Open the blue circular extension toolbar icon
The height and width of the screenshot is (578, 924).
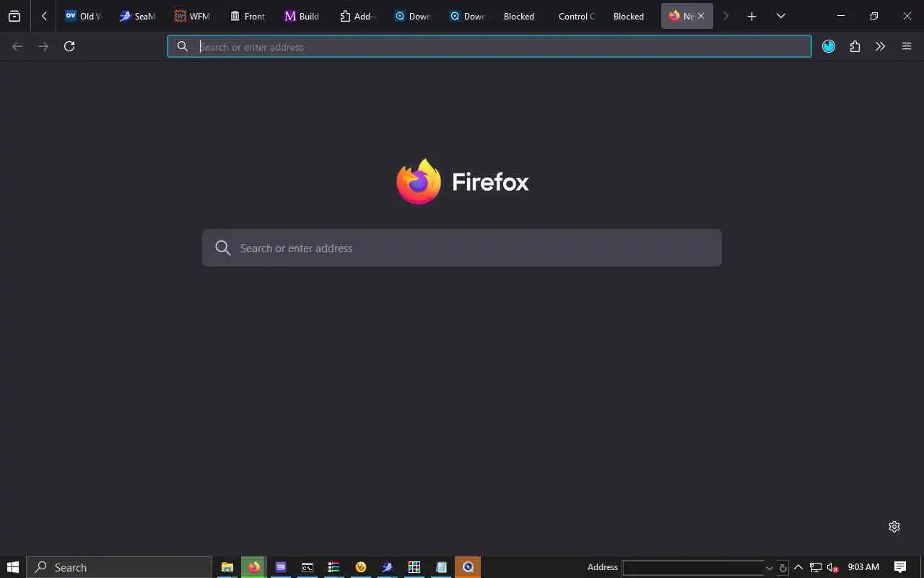point(829,46)
